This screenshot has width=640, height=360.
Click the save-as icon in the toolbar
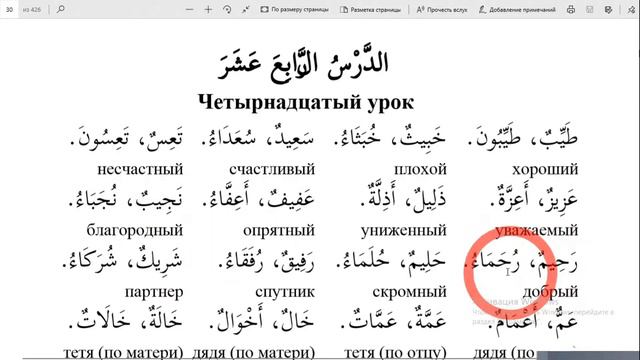(608, 9)
